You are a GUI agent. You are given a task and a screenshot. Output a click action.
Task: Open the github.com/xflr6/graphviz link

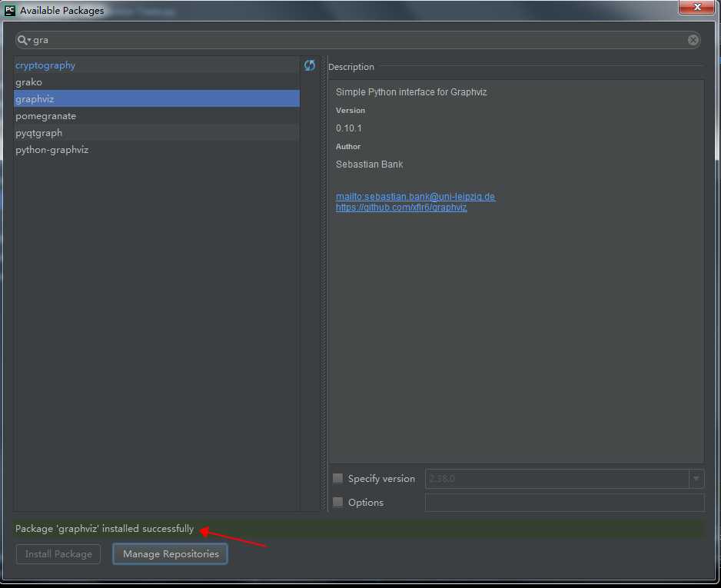pyautogui.click(x=401, y=208)
